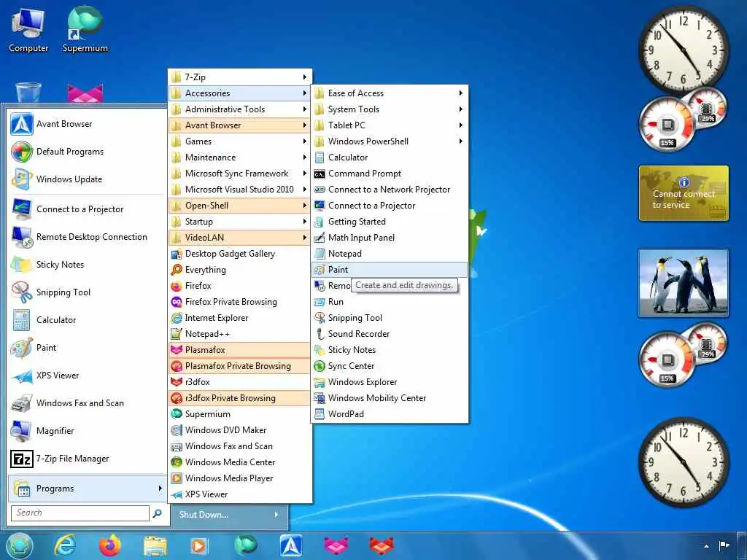Click Supermium desktop shortcut
Screen dimensions: 747x560
(85, 29)
